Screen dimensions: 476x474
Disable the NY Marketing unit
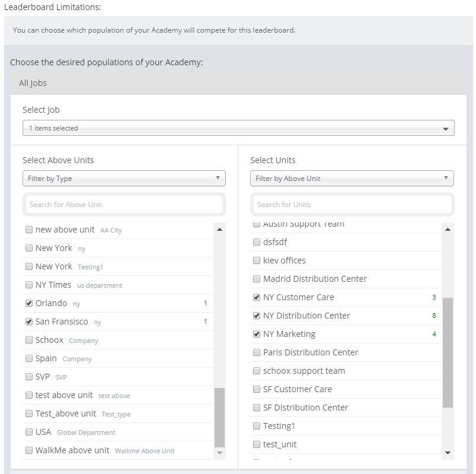tap(257, 334)
